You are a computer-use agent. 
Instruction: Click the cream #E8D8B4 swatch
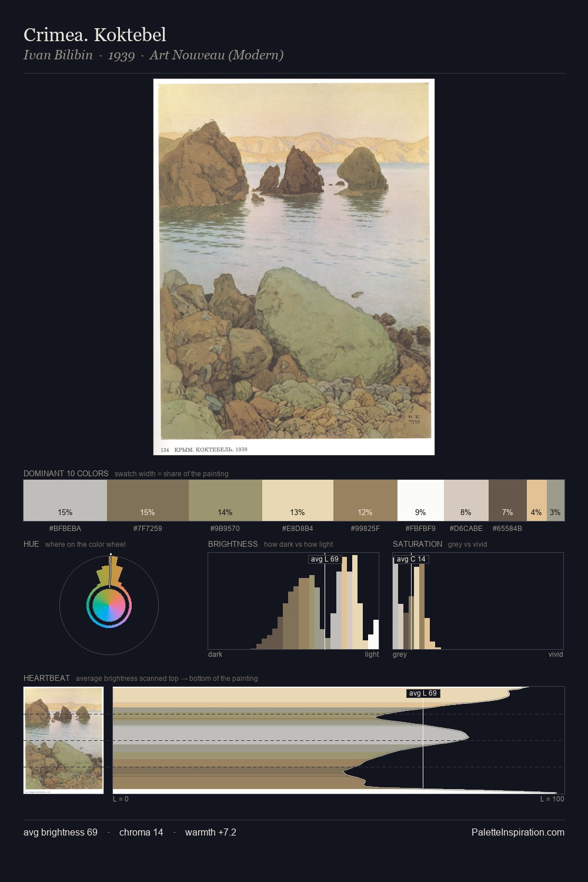tap(298, 500)
